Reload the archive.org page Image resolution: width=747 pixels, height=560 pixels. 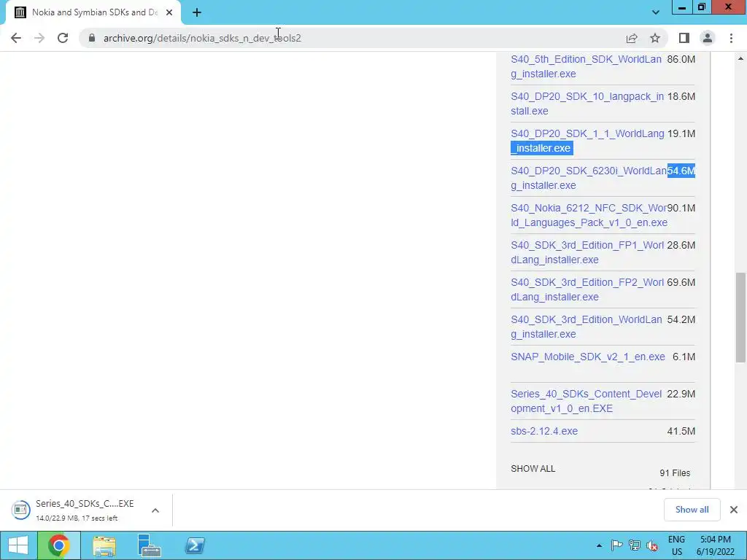(x=63, y=38)
